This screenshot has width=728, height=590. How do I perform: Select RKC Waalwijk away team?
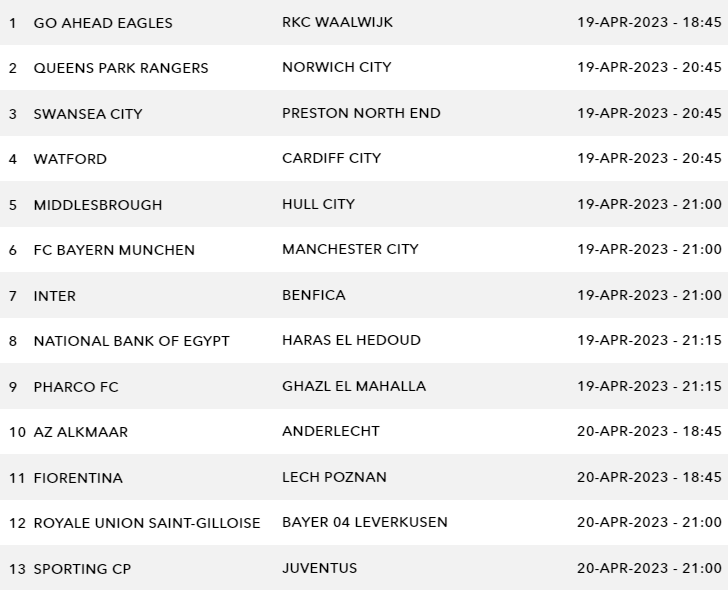[x=337, y=22]
